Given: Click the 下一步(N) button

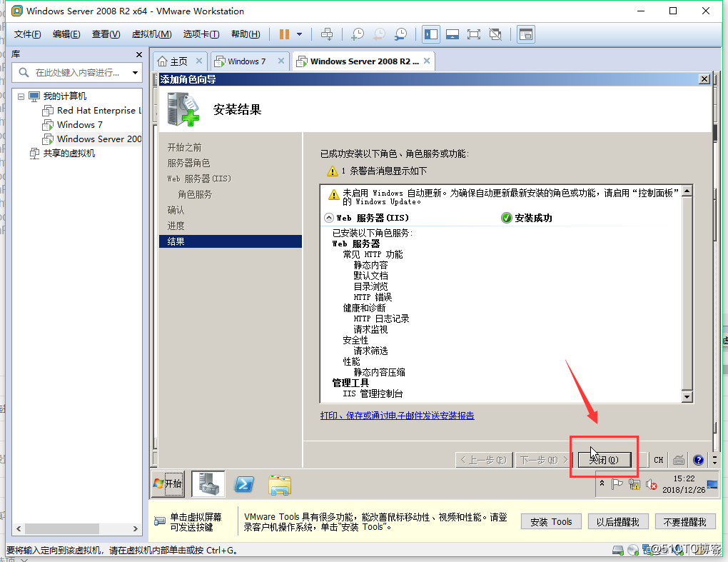Looking at the screenshot, I should (x=543, y=460).
